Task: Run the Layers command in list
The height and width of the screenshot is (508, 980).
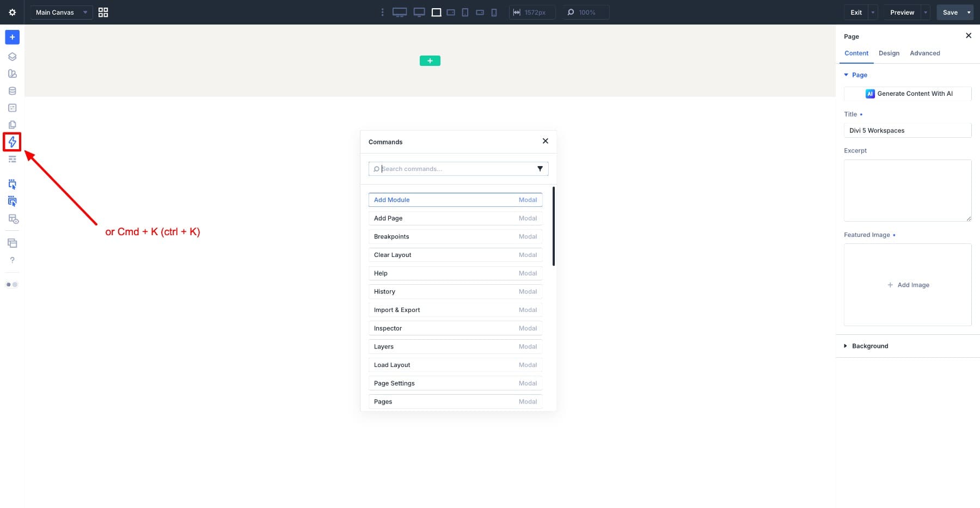Action: pos(455,347)
